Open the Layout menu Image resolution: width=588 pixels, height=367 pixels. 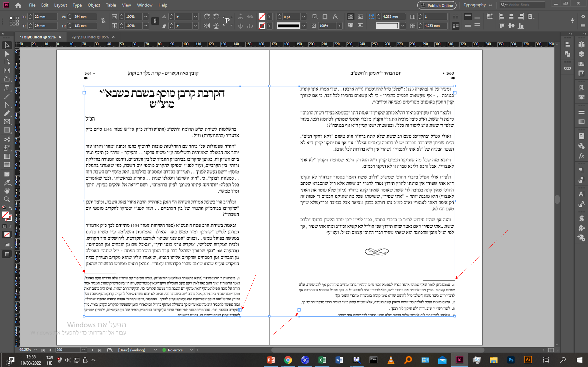(x=60, y=5)
